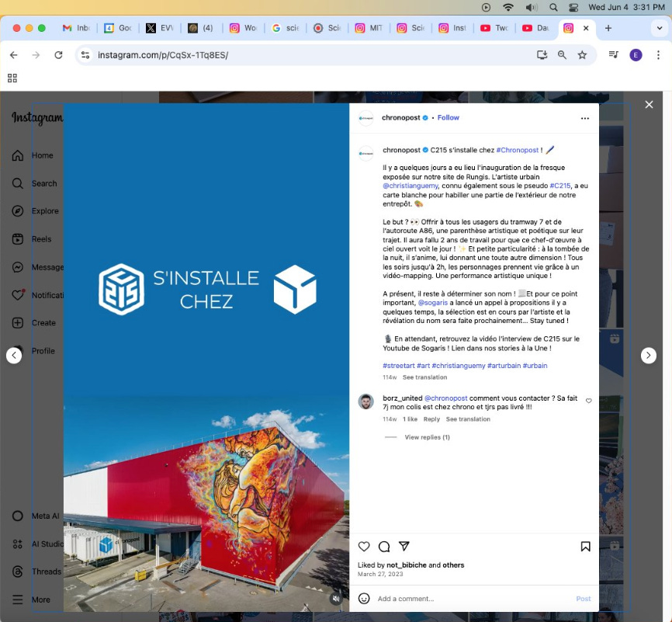See translation of borz_united's comment
This screenshot has height=622, width=672.
click(468, 419)
